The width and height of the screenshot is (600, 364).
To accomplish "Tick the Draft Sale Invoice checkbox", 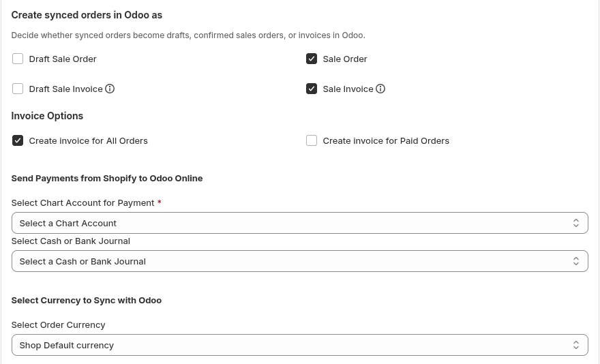I will [x=18, y=89].
